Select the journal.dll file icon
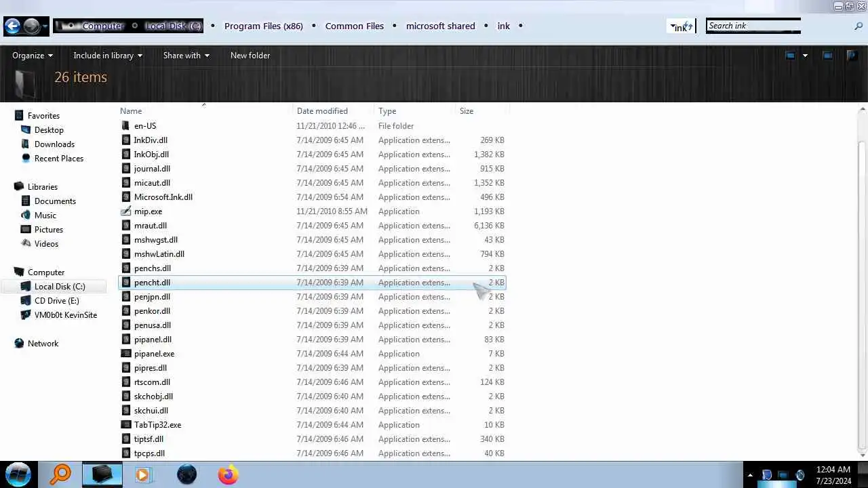Viewport: 868px width, 488px height. coord(125,169)
